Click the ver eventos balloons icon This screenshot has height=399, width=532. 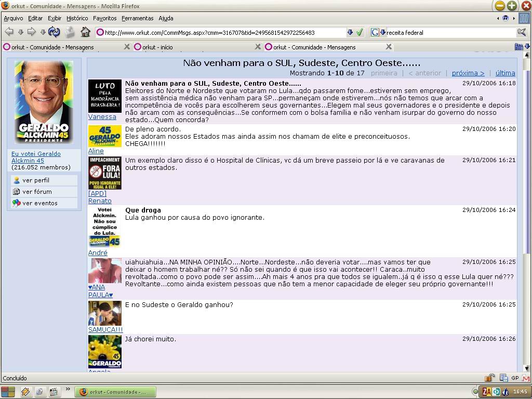point(16,203)
